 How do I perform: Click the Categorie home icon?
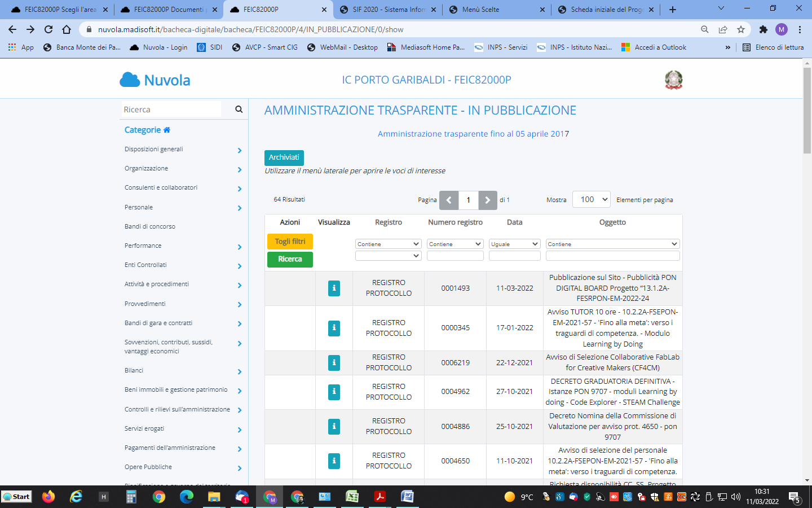pyautogui.click(x=167, y=130)
